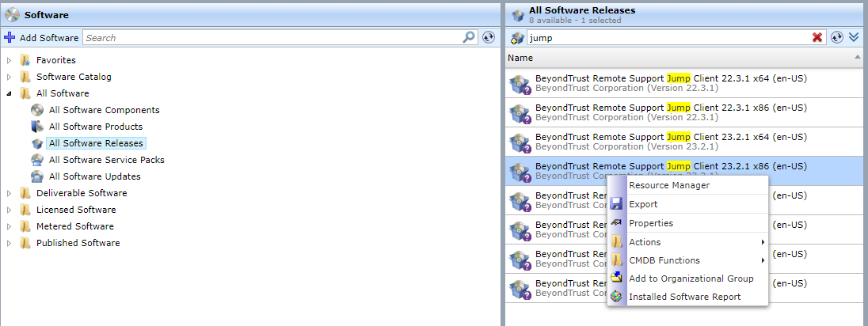
Task: Select the Jump Client 22.3.1 x86 release row
Action: pos(686,113)
